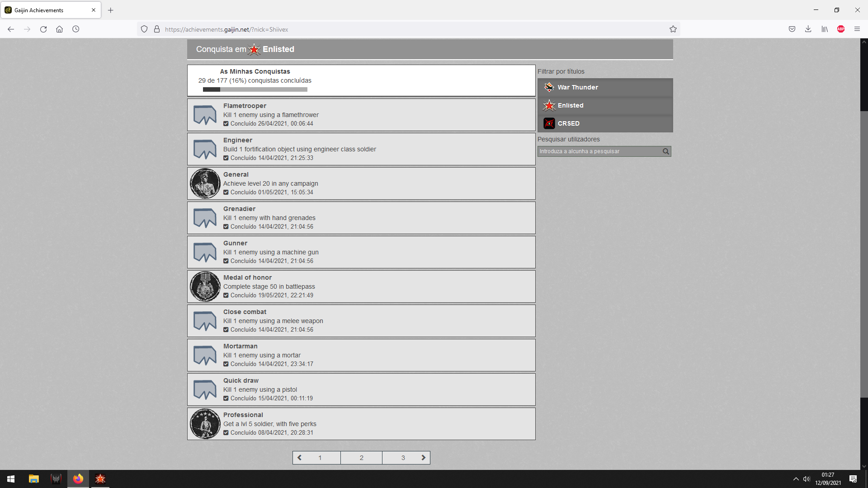Open File Explorer from the taskbar
This screenshot has width=868, height=488.
(34, 479)
